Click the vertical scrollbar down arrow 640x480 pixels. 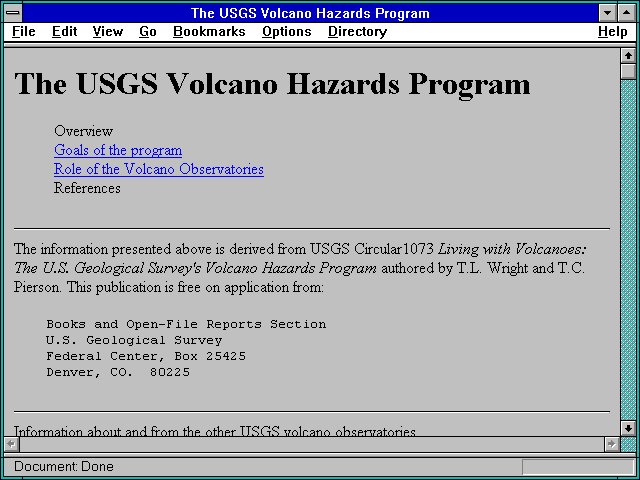point(628,428)
